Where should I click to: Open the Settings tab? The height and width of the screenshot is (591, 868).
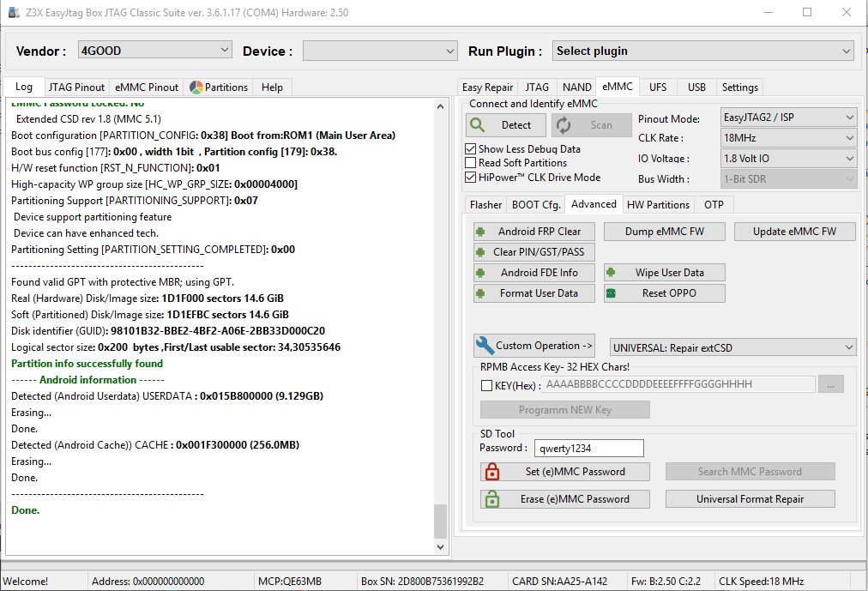[x=739, y=87]
